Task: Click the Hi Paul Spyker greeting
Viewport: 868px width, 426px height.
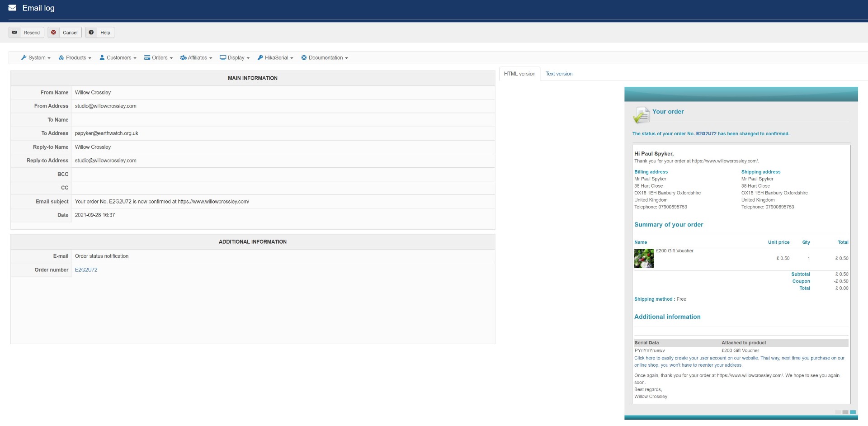Action: pyautogui.click(x=654, y=154)
